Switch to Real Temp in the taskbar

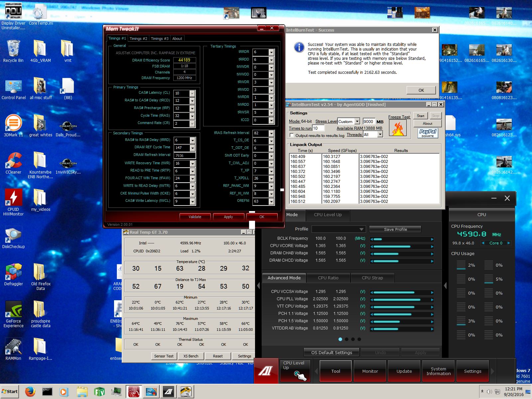pos(186,392)
